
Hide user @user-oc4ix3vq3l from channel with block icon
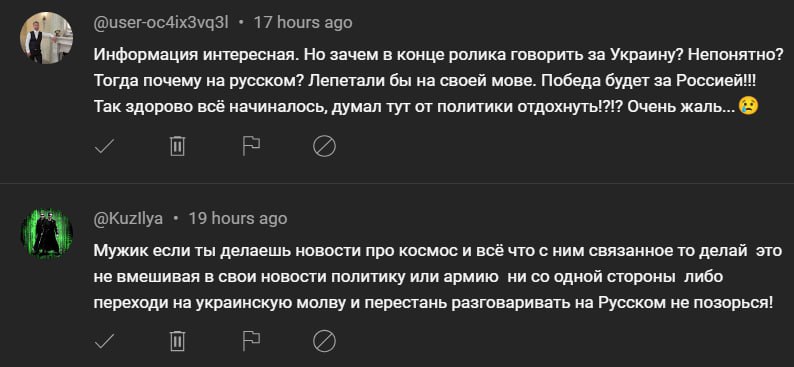pyautogui.click(x=324, y=147)
